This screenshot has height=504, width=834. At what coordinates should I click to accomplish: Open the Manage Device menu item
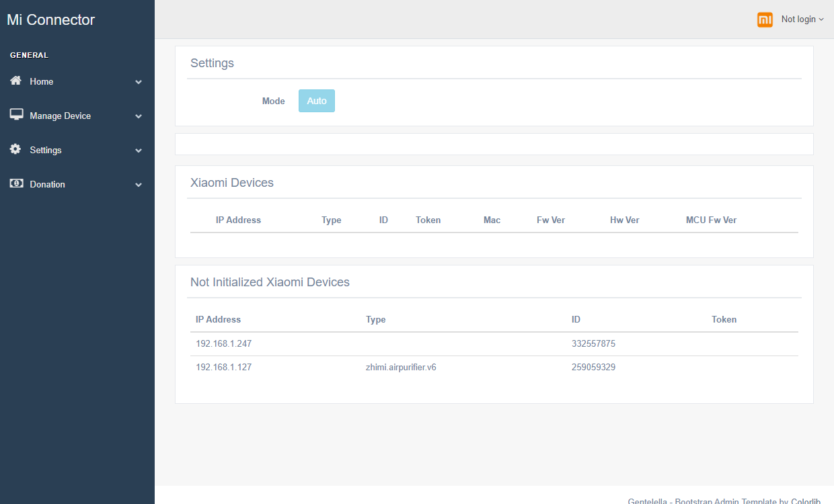click(77, 116)
